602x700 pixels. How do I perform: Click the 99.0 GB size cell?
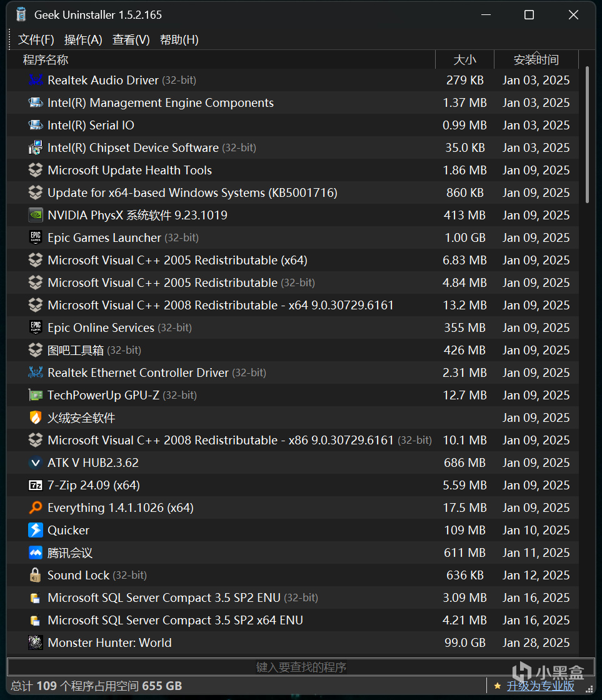[x=465, y=642]
